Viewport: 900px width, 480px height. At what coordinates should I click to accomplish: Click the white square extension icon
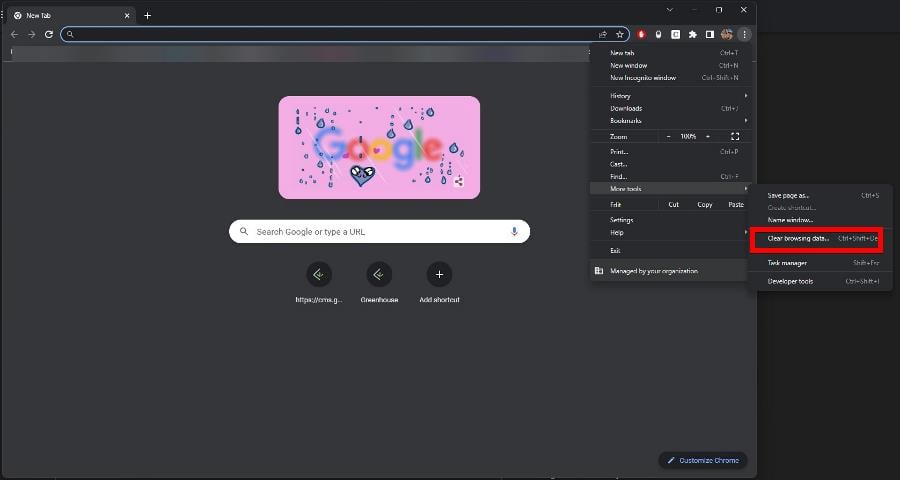[676, 34]
